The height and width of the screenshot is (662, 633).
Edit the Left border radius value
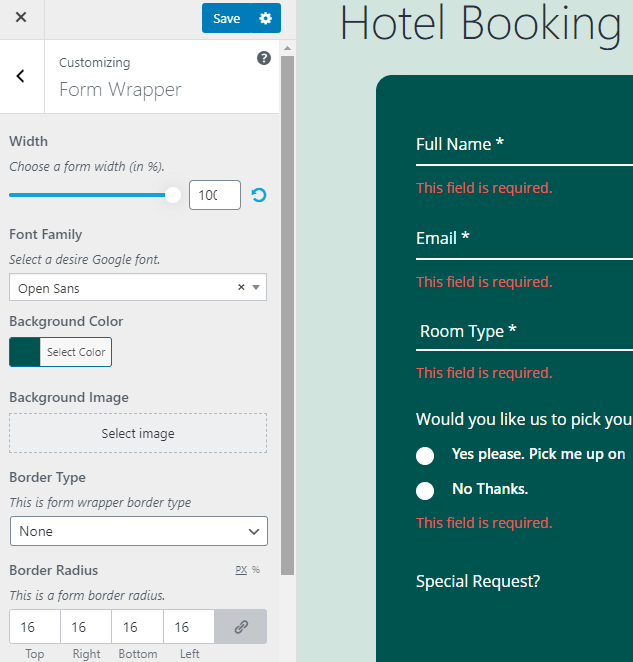189,627
